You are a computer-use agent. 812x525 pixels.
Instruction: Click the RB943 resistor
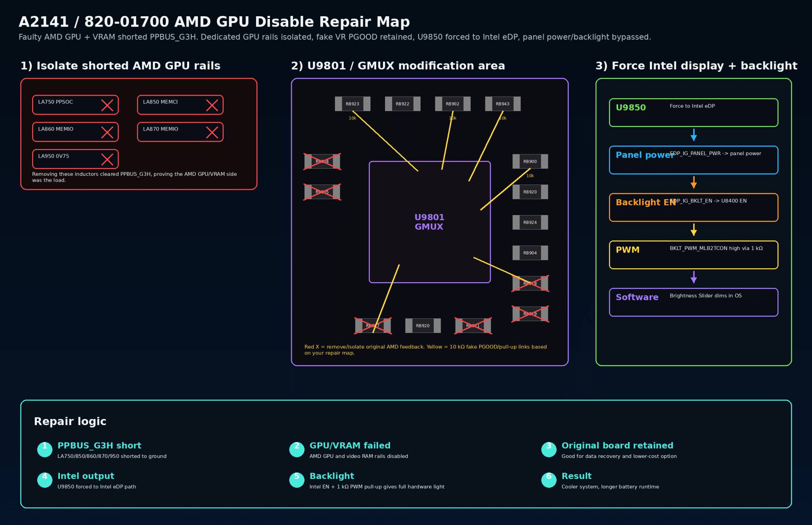click(503, 104)
